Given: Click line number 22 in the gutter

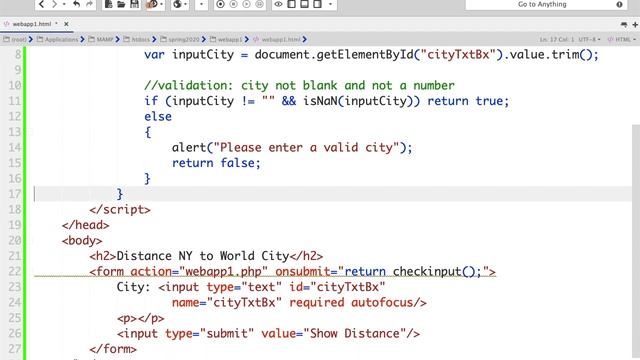Looking at the screenshot, I should point(15,271).
